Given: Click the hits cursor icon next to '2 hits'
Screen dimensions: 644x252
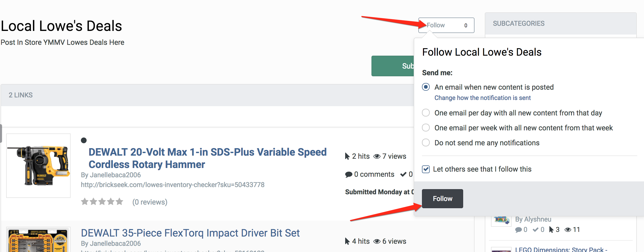Looking at the screenshot, I should click(347, 156).
